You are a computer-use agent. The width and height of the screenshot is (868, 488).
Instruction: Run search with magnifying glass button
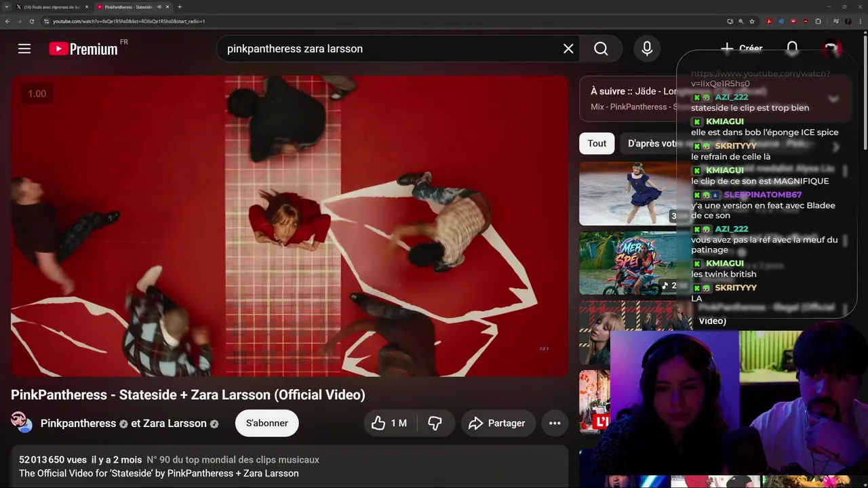click(x=601, y=49)
